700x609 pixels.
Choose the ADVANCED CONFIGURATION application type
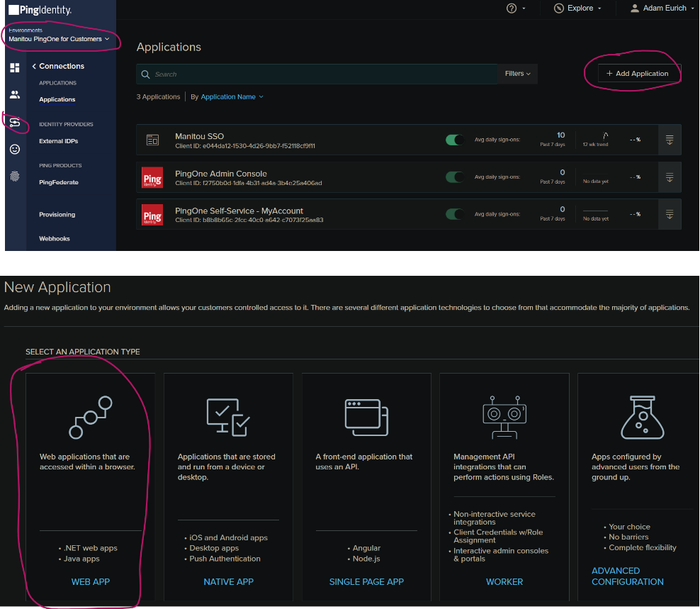click(x=628, y=576)
